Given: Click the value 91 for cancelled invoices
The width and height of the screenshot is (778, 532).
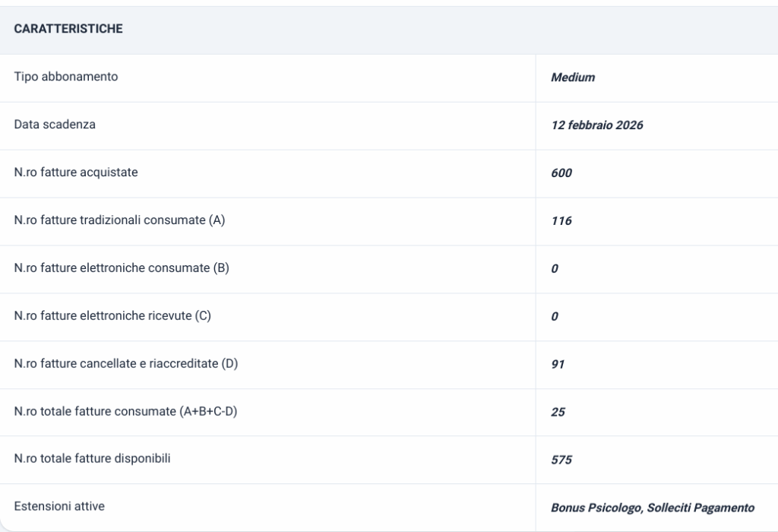Looking at the screenshot, I should 558,364.
